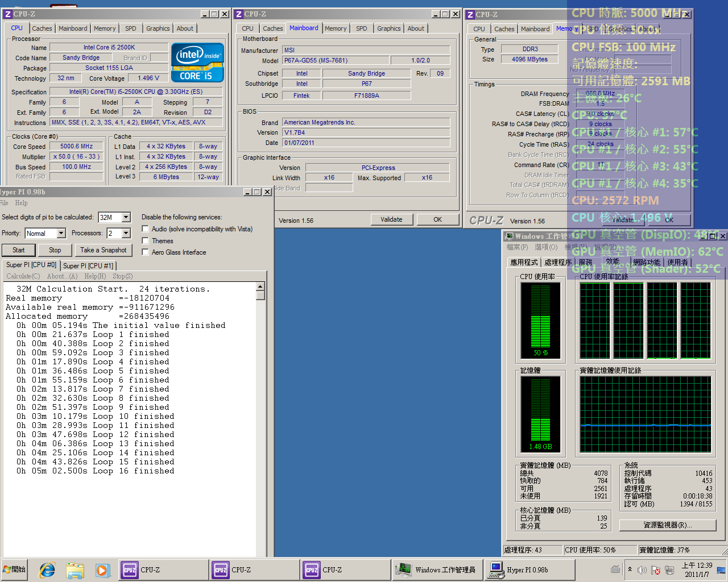The image size is (728, 582).
Task: Click BIOS version V1.7B4 field
Action: tap(366, 132)
